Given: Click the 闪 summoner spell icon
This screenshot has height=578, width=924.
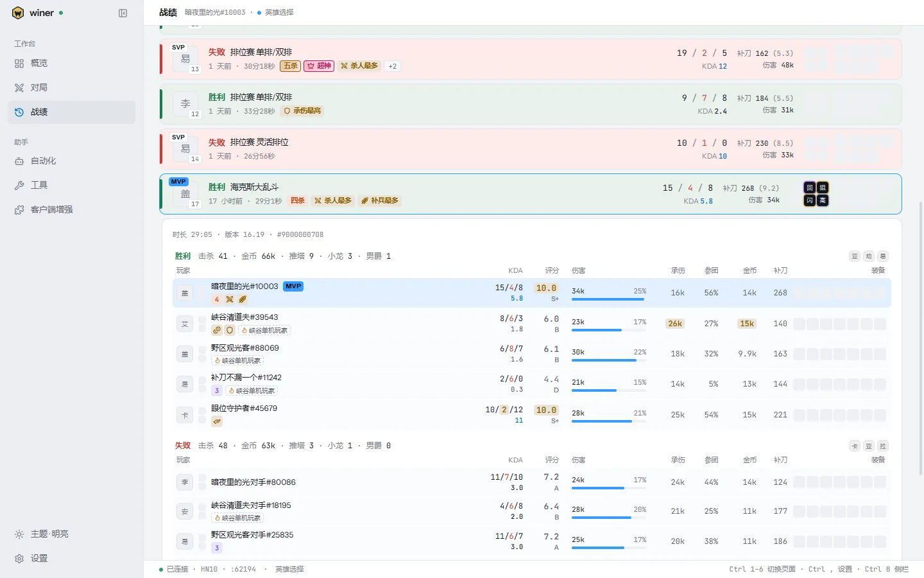Looking at the screenshot, I should click(810, 200).
